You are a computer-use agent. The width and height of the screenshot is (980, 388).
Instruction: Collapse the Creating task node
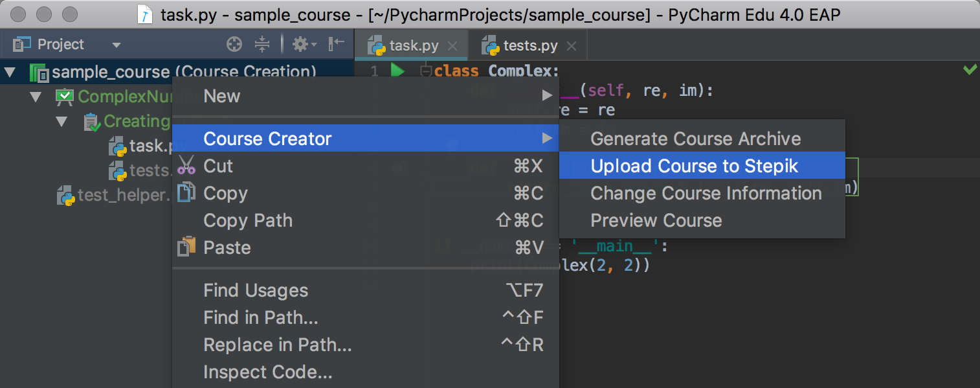[61, 122]
